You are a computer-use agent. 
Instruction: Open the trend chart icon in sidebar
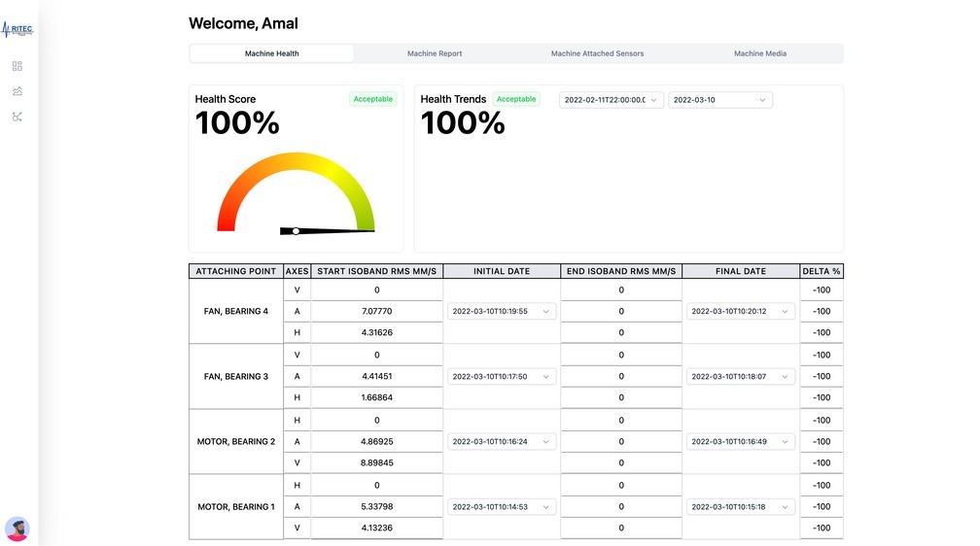pos(17,91)
